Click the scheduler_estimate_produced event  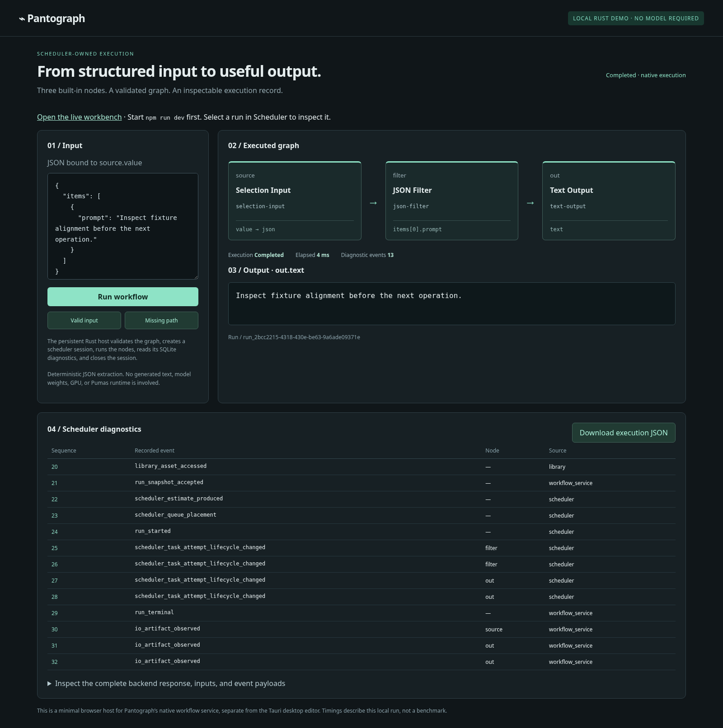(178, 499)
